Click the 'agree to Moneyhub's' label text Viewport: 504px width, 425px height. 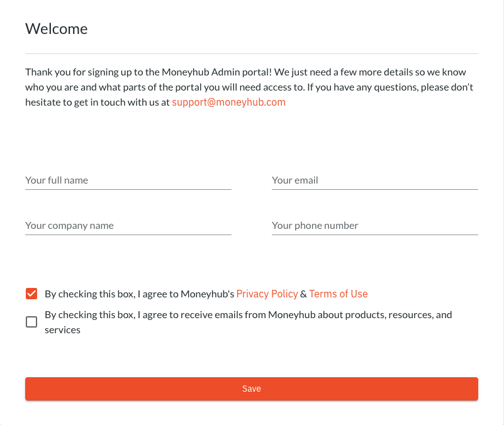[x=188, y=294]
